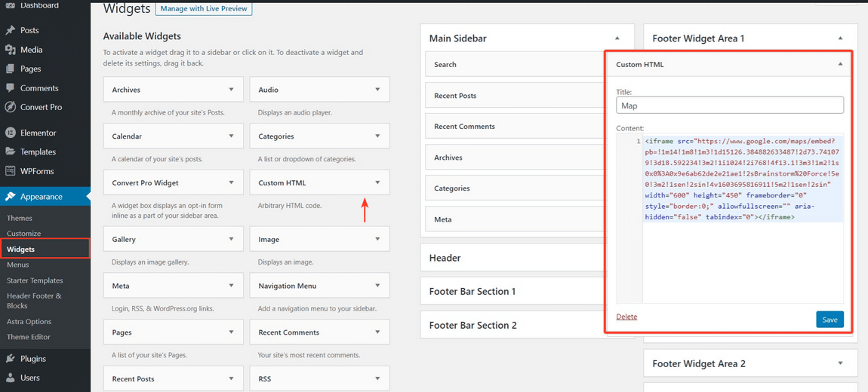Open Meta widget in Main Sidebar
This screenshot has width=868, height=392.
(514, 219)
